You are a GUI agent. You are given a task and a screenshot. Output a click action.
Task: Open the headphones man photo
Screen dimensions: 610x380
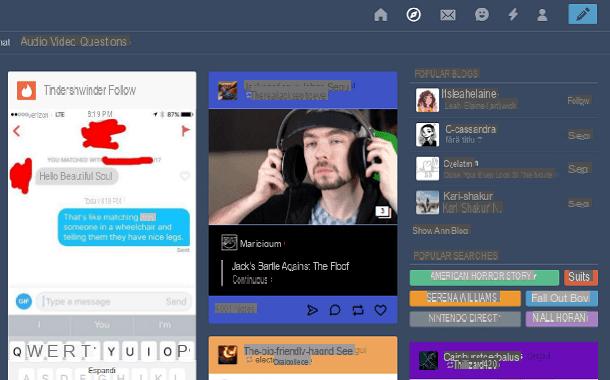(x=303, y=167)
